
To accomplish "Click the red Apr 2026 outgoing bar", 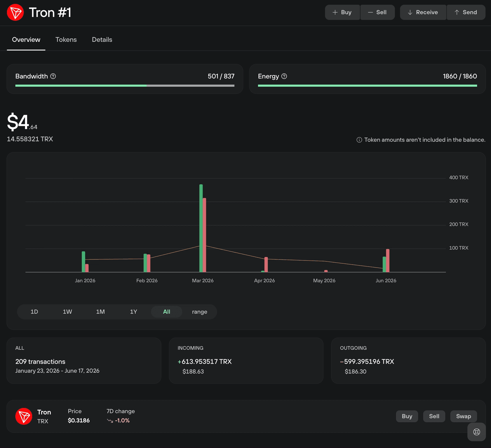I will point(266,265).
